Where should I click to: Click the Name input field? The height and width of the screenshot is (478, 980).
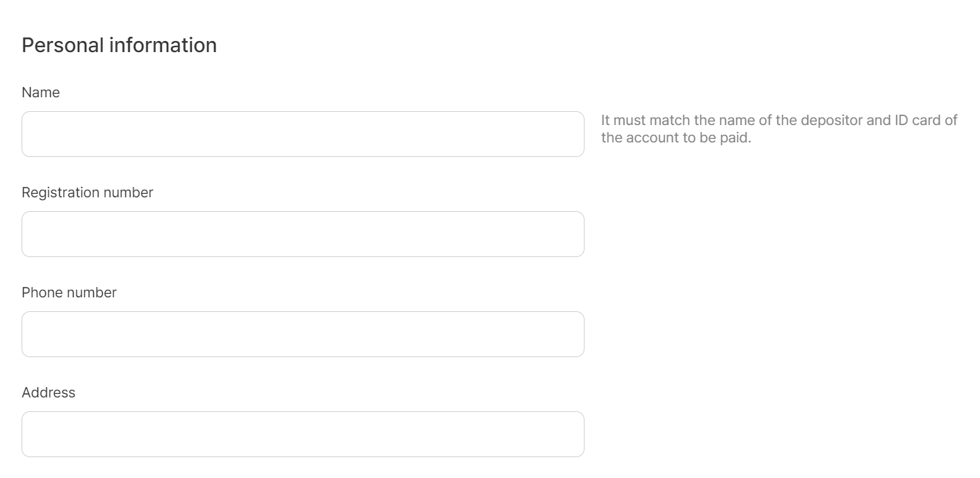pyautogui.click(x=302, y=134)
